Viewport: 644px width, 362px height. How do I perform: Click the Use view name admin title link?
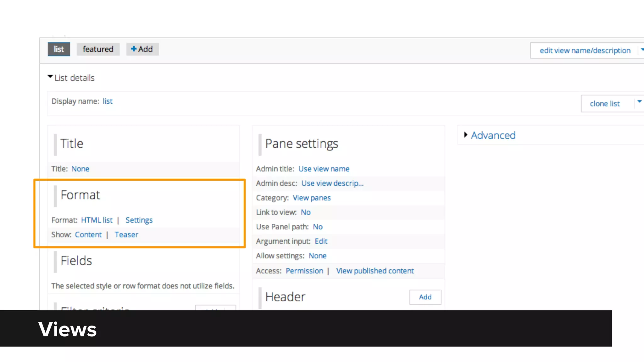[324, 169]
